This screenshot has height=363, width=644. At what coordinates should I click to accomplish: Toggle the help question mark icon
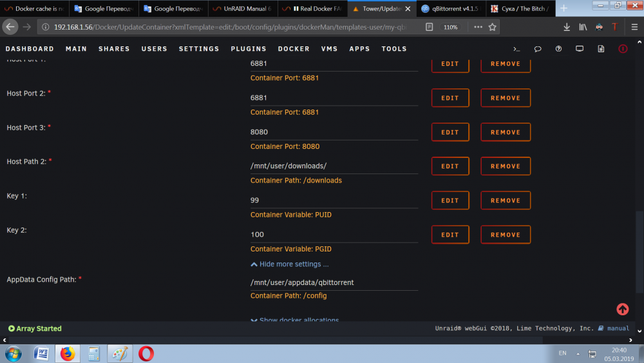558,49
